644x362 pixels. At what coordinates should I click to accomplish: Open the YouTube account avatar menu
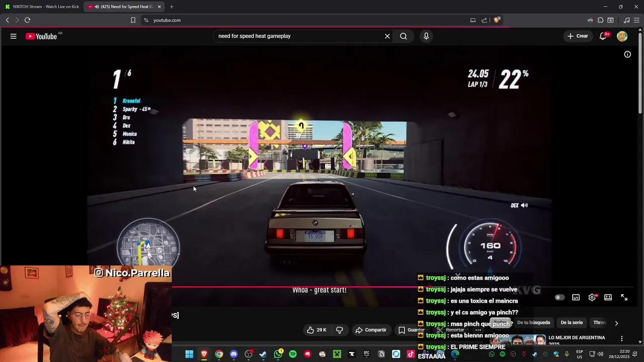pyautogui.click(x=622, y=36)
